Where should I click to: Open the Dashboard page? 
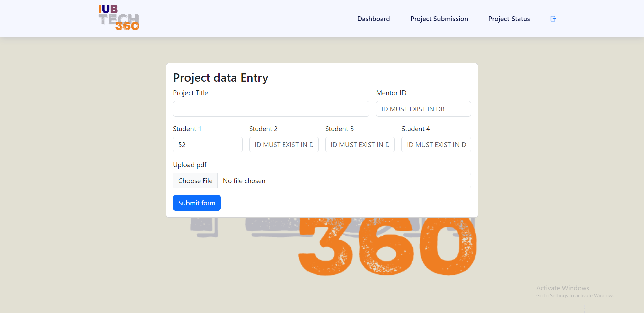tap(373, 19)
